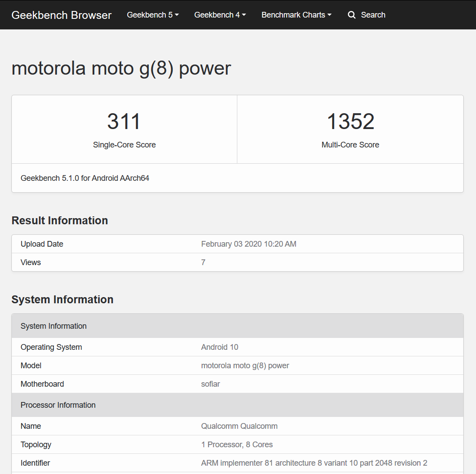Click the Model row label
The width and height of the screenshot is (476, 474).
click(x=31, y=366)
